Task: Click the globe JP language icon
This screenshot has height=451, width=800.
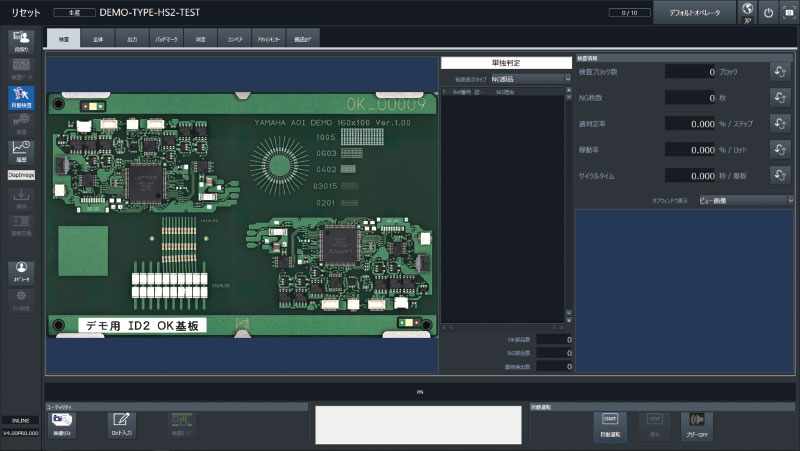Action: click(x=746, y=13)
